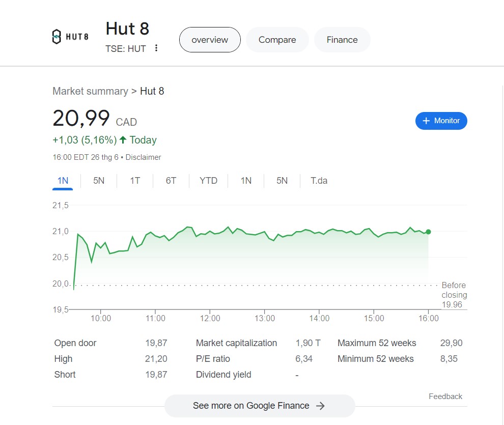Viewport: 504px width, 425px height.
Task: Select the T.da maximum range
Action: pyautogui.click(x=319, y=181)
